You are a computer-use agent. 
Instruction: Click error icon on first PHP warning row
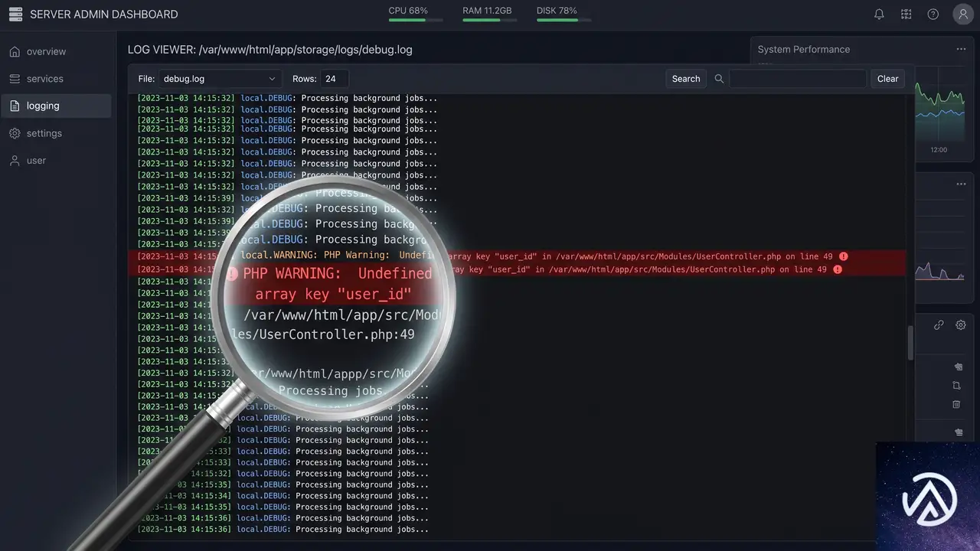pos(844,256)
